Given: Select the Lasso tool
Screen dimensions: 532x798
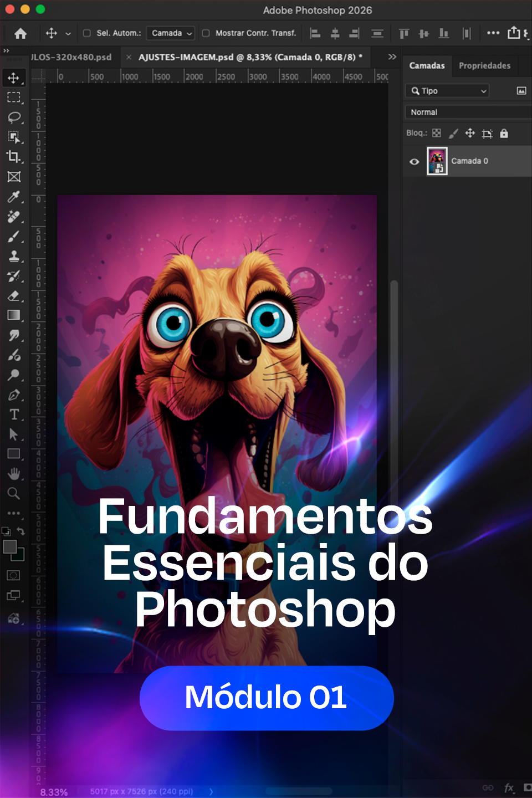Looking at the screenshot, I should [14, 117].
